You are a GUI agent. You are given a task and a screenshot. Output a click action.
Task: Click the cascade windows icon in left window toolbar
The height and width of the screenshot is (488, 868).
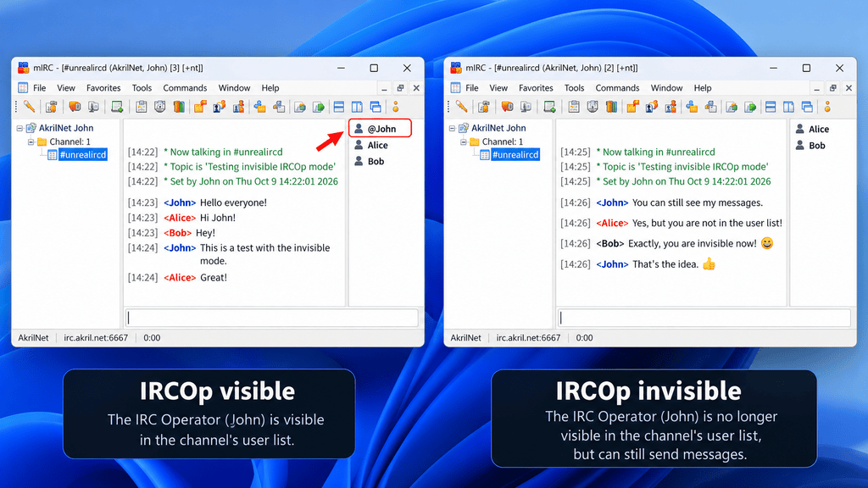[x=376, y=107]
